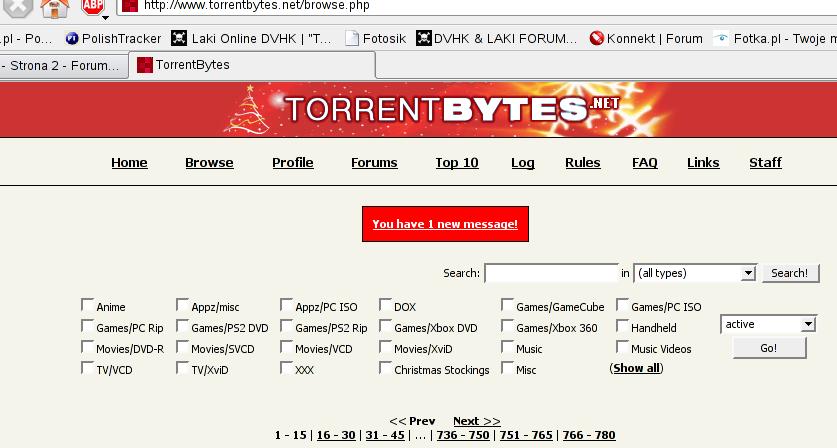The image size is (837, 448).
Task: Open the Links page
Action: (703, 162)
